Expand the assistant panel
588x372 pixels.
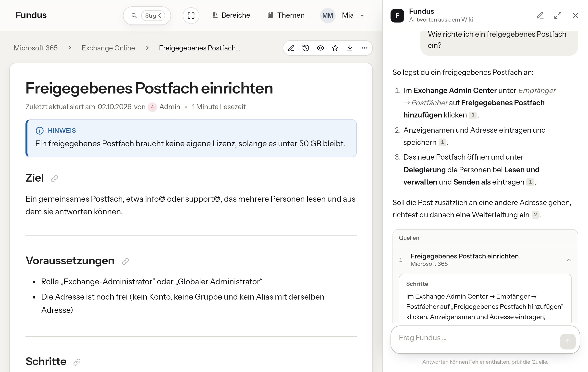coord(558,15)
